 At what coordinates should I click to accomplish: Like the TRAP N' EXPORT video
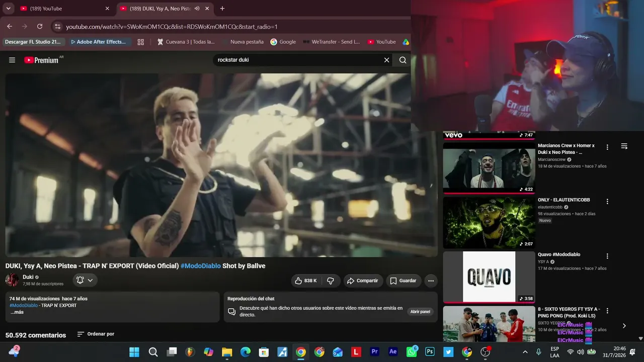306,281
